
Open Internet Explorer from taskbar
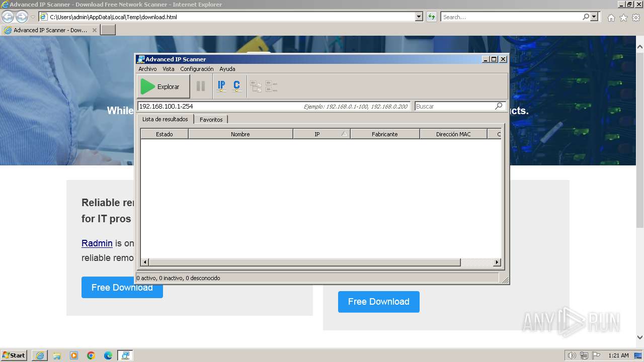(x=40, y=355)
